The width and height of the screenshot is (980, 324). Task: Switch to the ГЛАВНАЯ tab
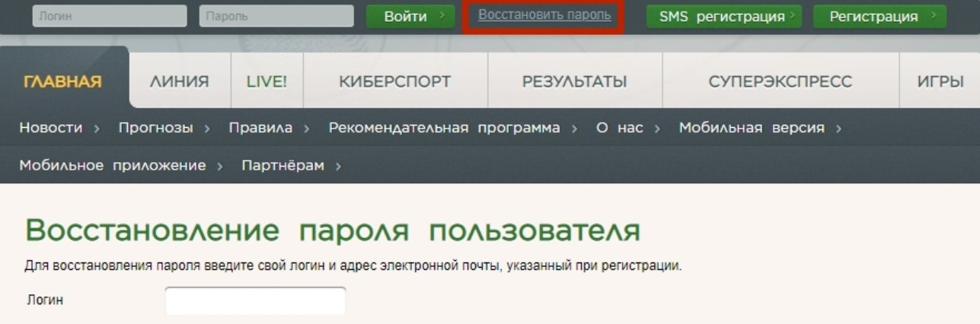[63, 82]
